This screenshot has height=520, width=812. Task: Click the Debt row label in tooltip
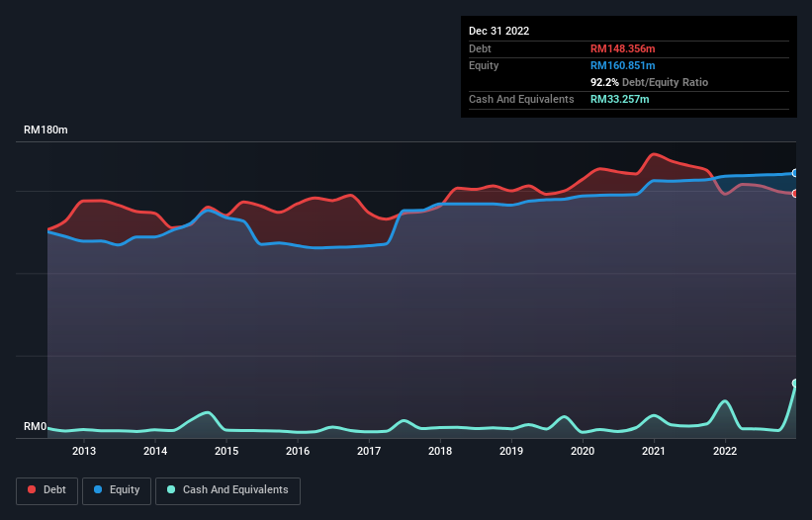pos(480,48)
